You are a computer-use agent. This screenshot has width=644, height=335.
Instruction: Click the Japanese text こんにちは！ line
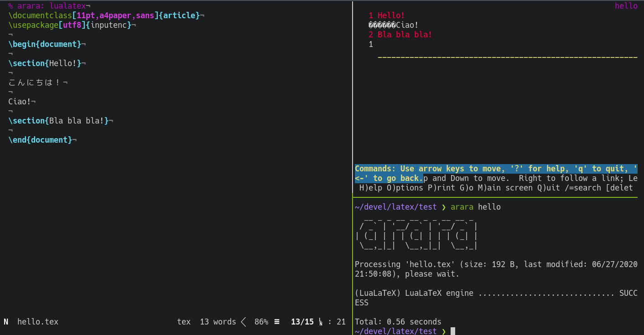click(38, 82)
